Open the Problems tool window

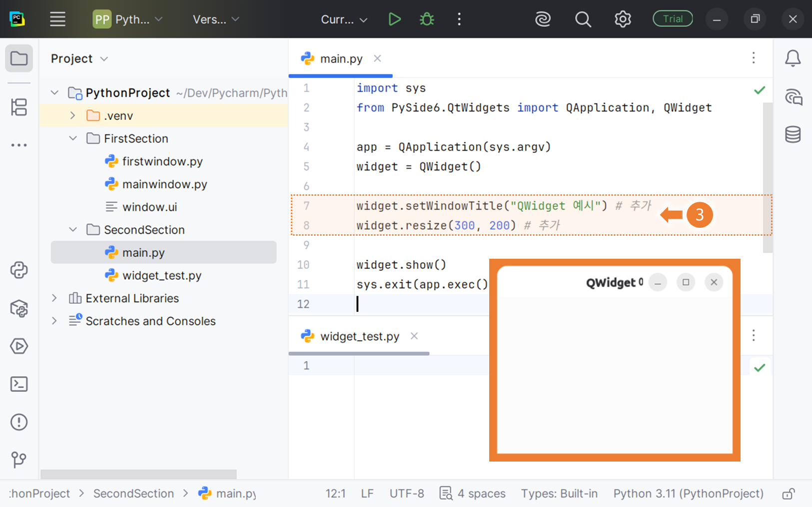19,422
